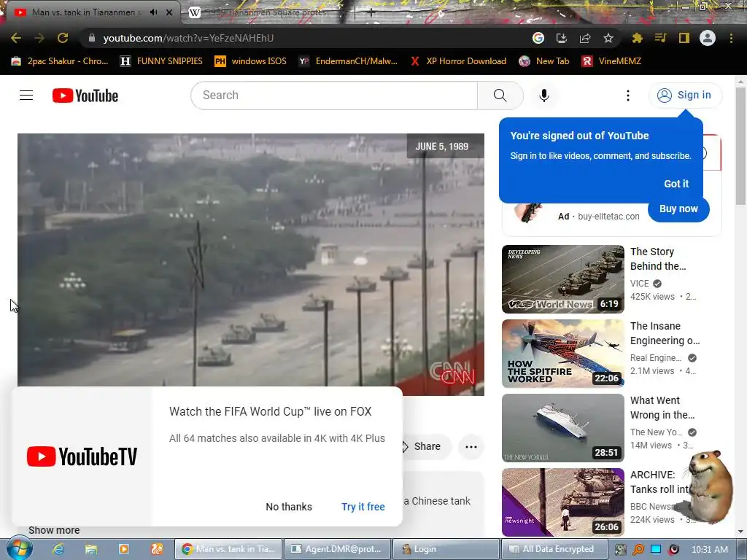Click the page vertical scrollbar thumb
This screenshot has height=560, width=747.
point(740,145)
